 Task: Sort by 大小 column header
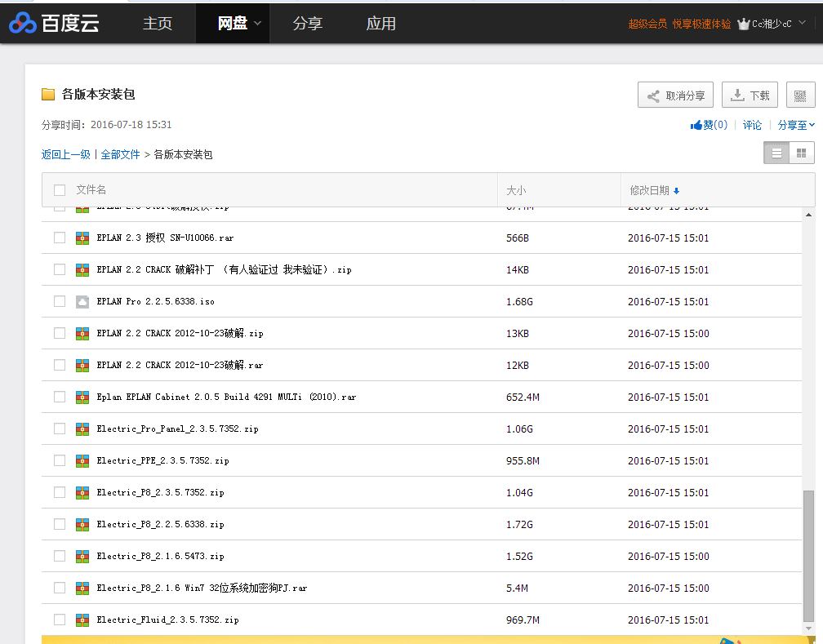click(x=516, y=190)
